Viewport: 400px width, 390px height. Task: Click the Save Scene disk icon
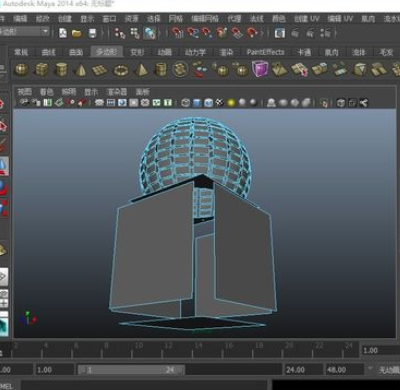pyautogui.click(x=92, y=33)
